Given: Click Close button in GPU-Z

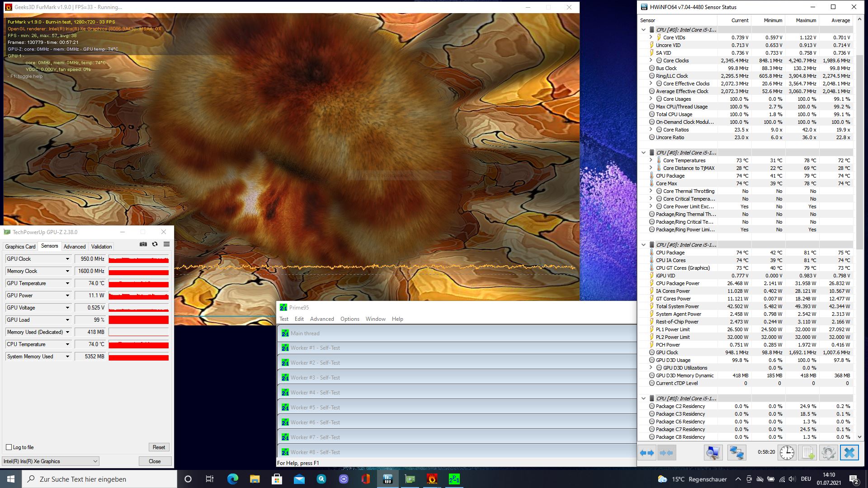Looking at the screenshot, I should pyautogui.click(x=155, y=461).
